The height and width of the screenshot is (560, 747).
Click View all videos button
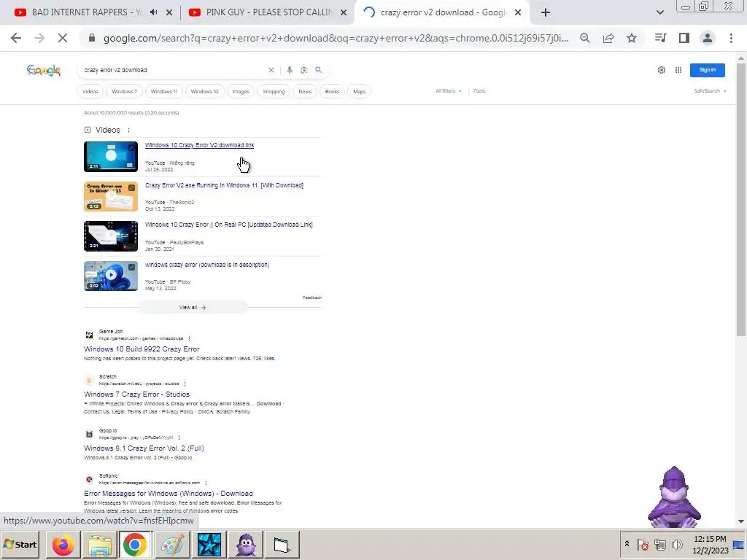click(193, 308)
